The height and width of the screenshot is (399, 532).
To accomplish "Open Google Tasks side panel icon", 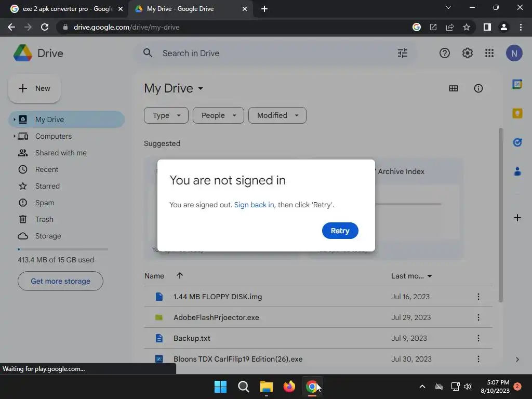I will tap(517, 142).
